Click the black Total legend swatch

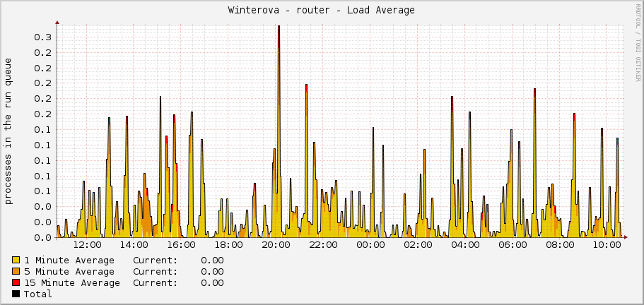[x=16, y=294]
